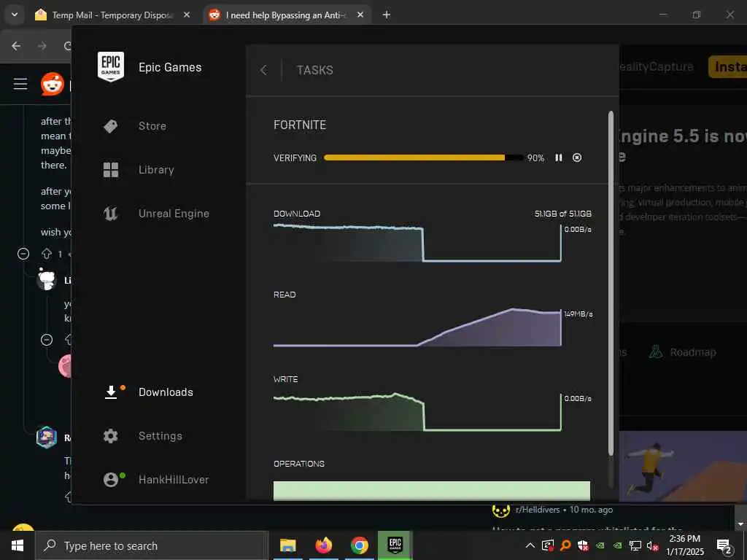This screenshot has width=747, height=560.
Task: Click the browser back arrow
Action: (x=16, y=46)
